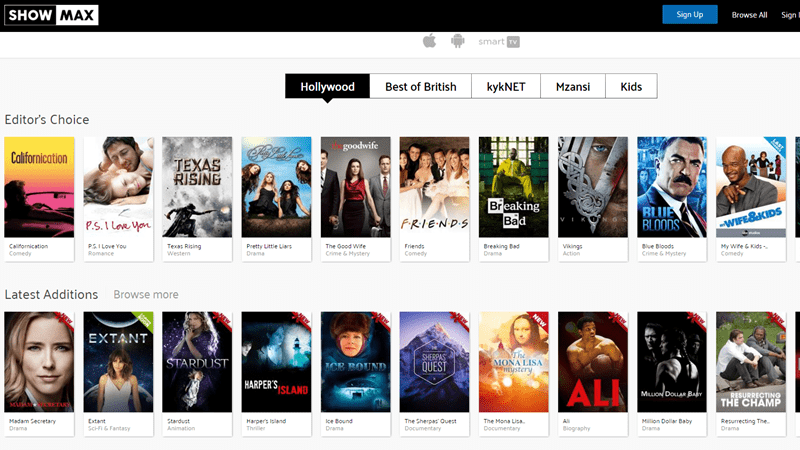
Task: Open the Stardust poster
Action: 197,362
